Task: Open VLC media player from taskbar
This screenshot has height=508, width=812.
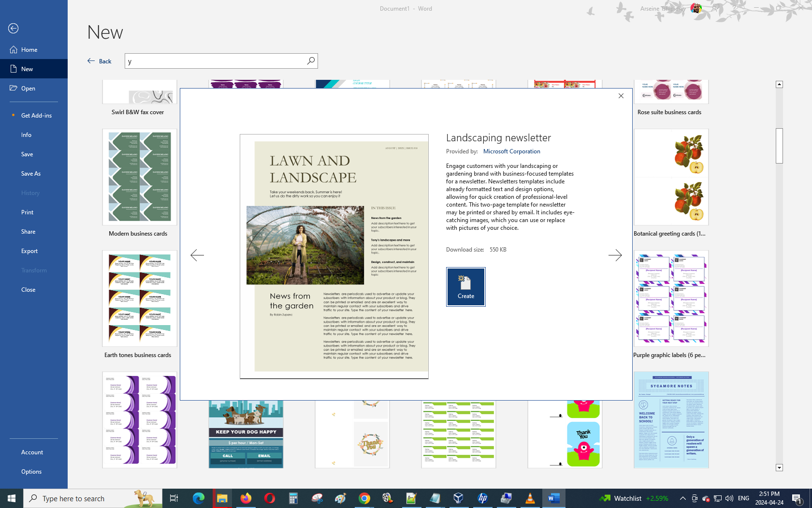Action: pyautogui.click(x=530, y=498)
